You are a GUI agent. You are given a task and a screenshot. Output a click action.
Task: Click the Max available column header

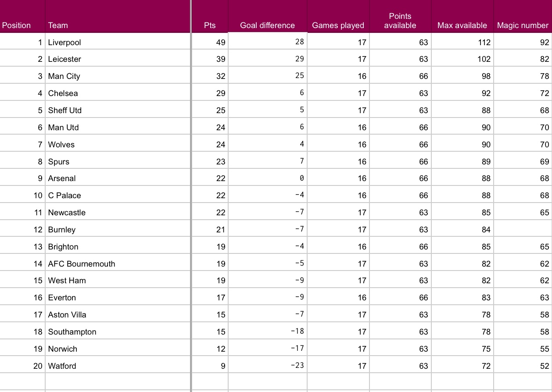click(462, 25)
